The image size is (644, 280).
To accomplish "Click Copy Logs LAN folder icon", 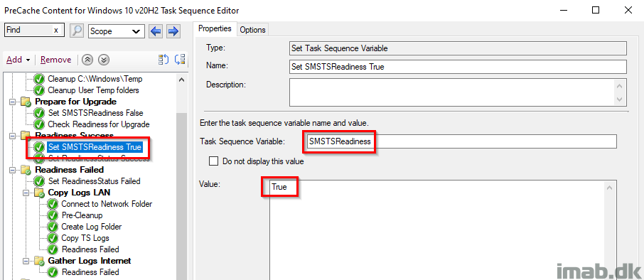I will coord(39,193).
